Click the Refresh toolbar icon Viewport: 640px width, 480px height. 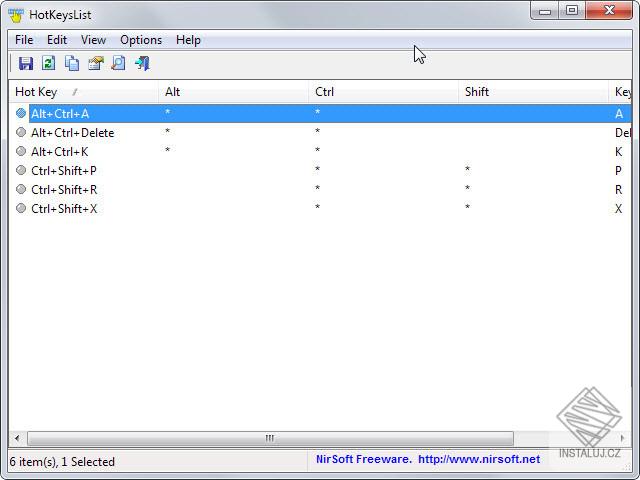pos(49,63)
